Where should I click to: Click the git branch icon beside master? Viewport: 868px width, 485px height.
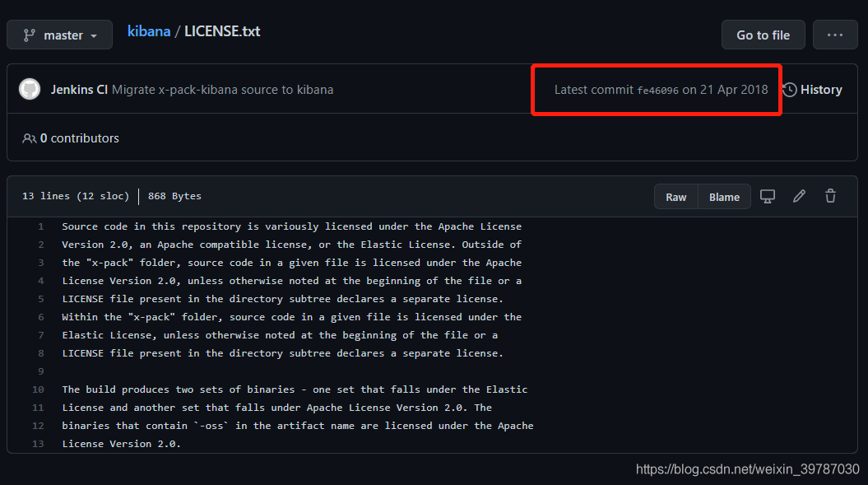(30, 35)
